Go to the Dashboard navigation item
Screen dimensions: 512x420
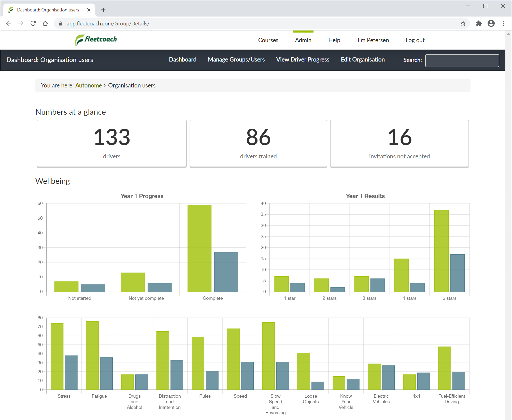182,59
